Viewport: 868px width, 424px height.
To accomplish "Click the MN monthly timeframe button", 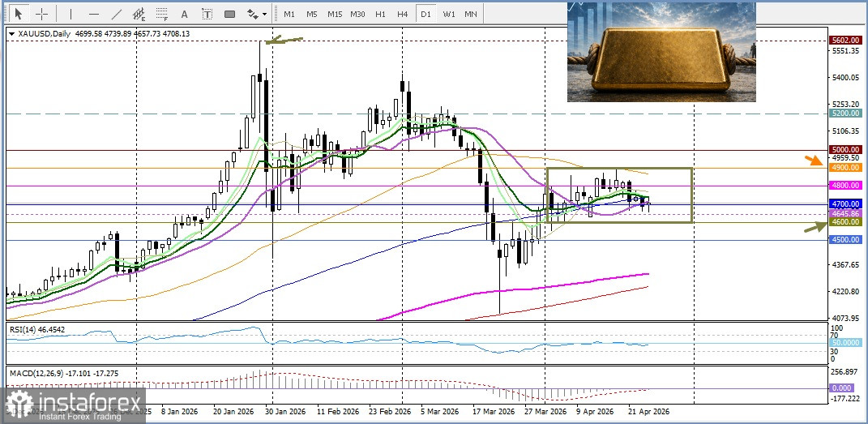I will coord(470,14).
